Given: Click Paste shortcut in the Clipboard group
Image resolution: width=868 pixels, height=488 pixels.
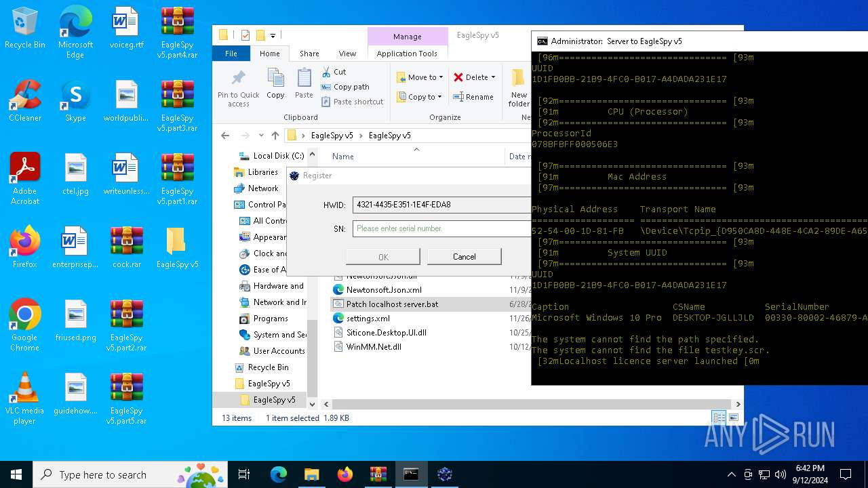Looking at the screenshot, I should coord(352,102).
